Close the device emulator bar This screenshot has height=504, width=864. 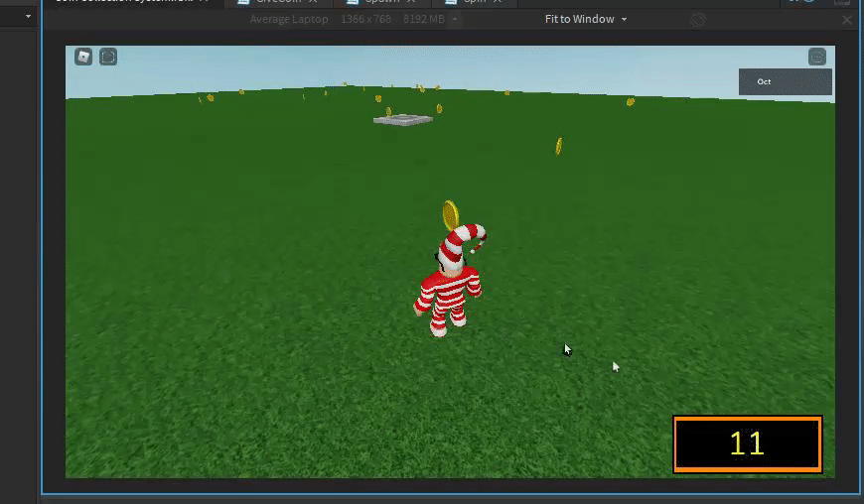tap(847, 21)
